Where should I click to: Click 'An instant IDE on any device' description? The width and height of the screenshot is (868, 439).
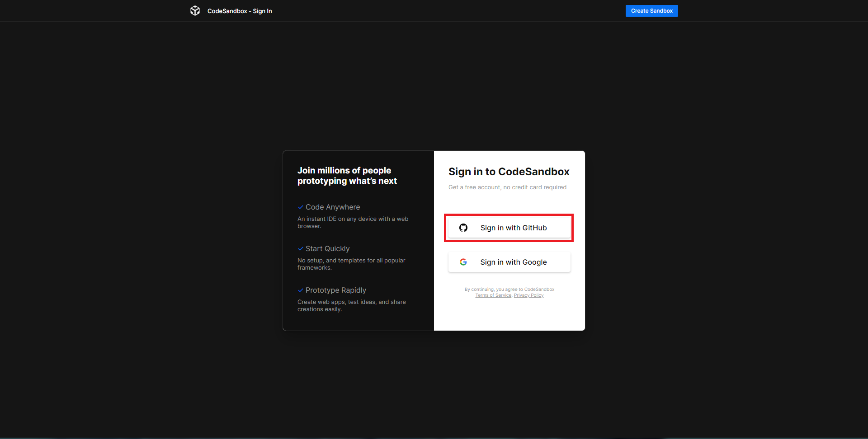(353, 222)
